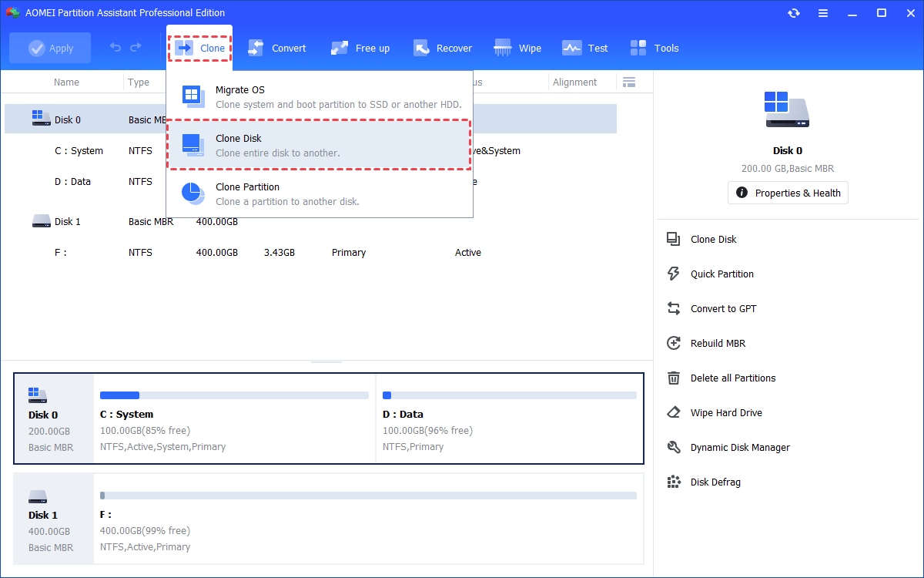The height and width of the screenshot is (578, 924).
Task: Select F : partition row in list
Action: click(x=310, y=253)
